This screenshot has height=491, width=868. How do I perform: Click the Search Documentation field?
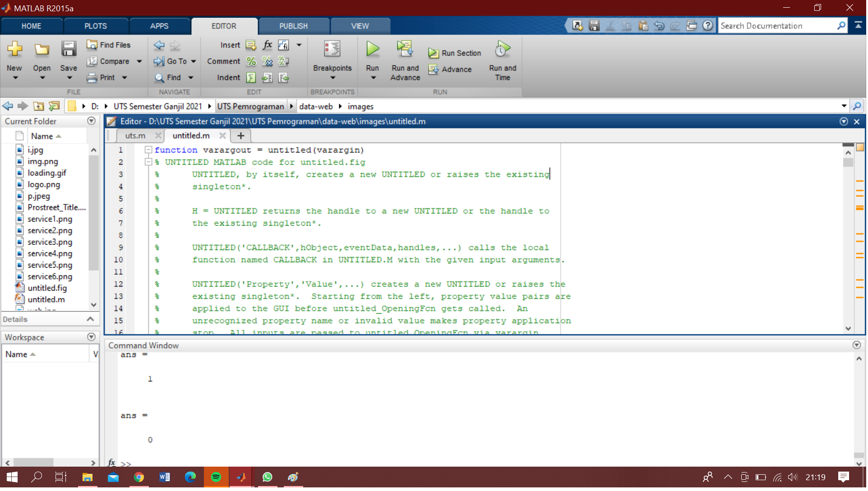tap(777, 26)
